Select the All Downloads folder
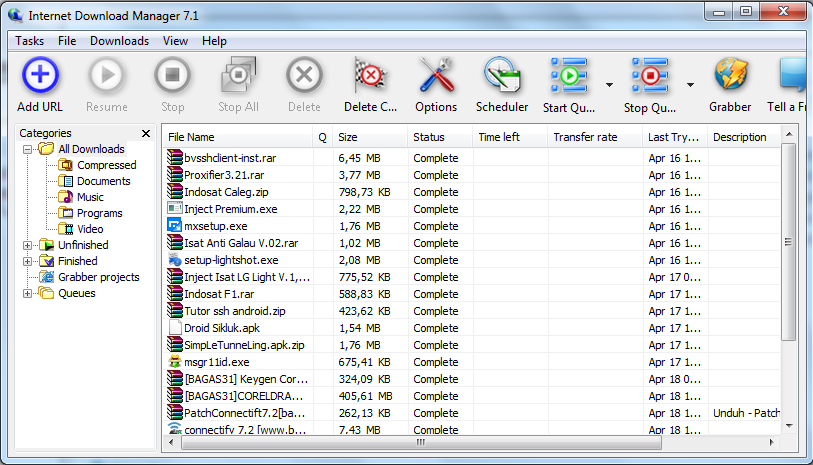 (91, 149)
